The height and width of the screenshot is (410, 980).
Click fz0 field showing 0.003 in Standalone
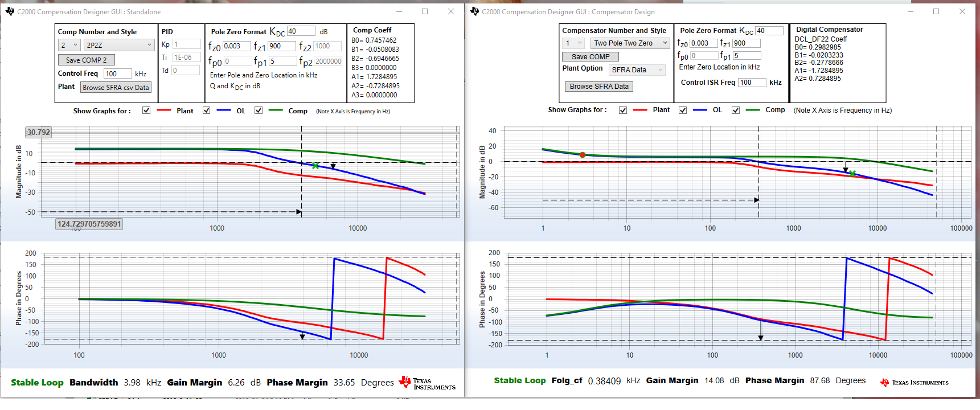pyautogui.click(x=236, y=46)
